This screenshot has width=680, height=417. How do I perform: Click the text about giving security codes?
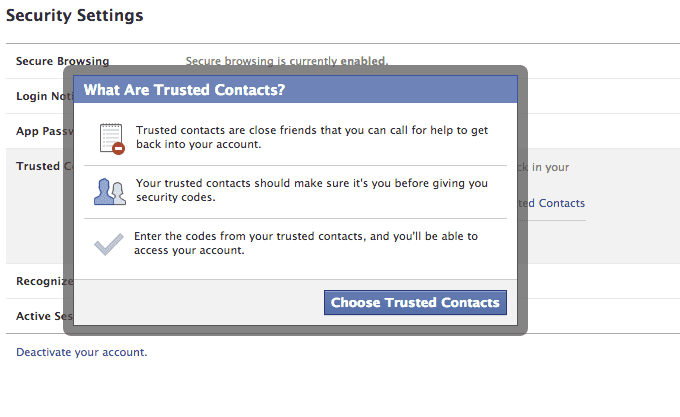tap(312, 190)
